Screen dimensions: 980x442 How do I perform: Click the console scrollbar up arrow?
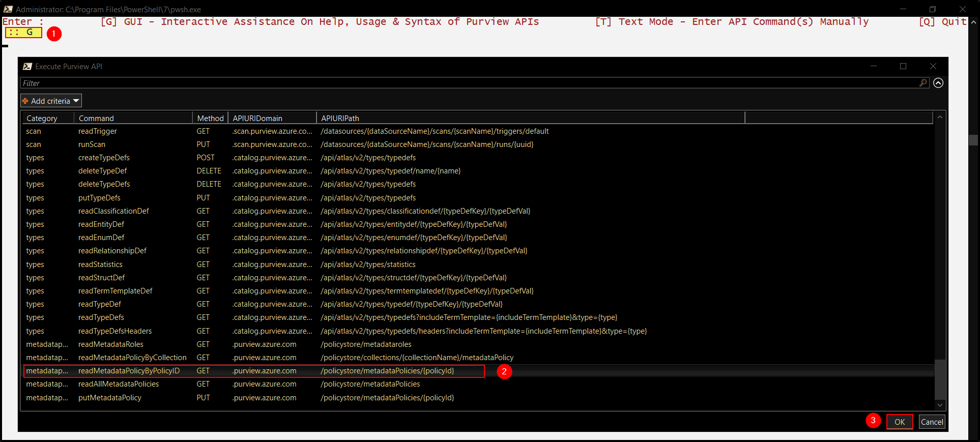pos(973,22)
